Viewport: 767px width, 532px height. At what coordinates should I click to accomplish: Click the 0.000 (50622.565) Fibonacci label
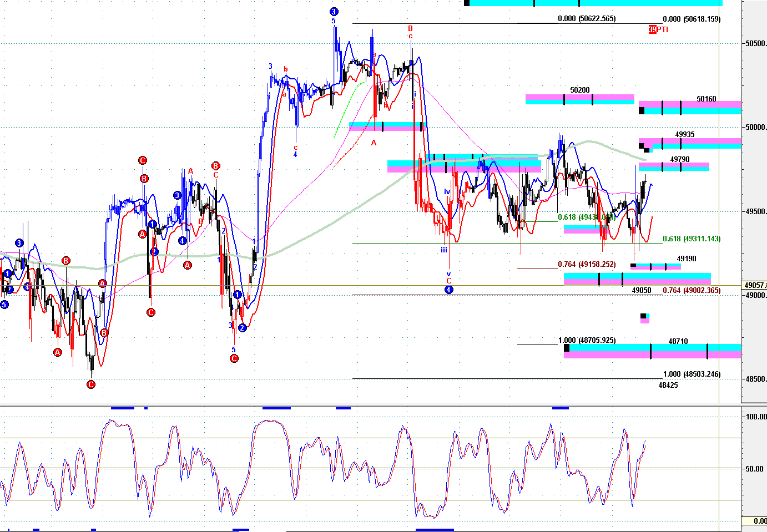click(587, 18)
